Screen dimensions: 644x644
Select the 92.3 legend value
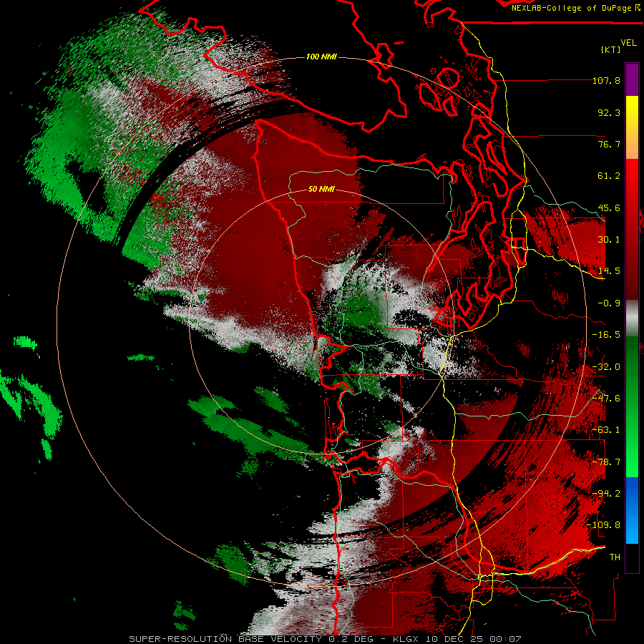pyautogui.click(x=609, y=112)
